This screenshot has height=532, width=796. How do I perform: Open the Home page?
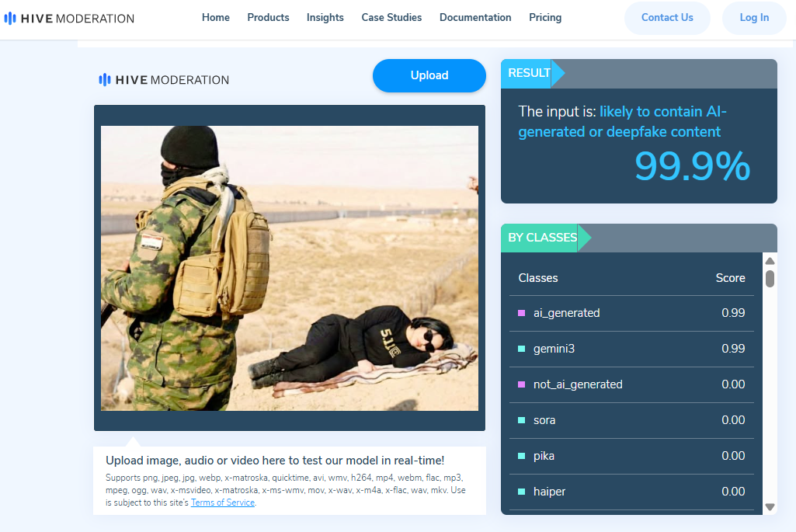click(x=215, y=17)
